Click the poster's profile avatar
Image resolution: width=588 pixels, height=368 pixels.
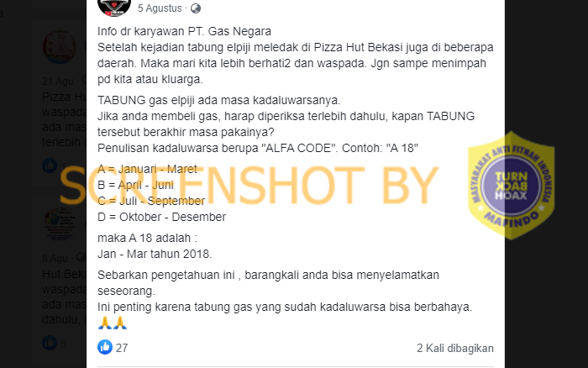(x=114, y=8)
